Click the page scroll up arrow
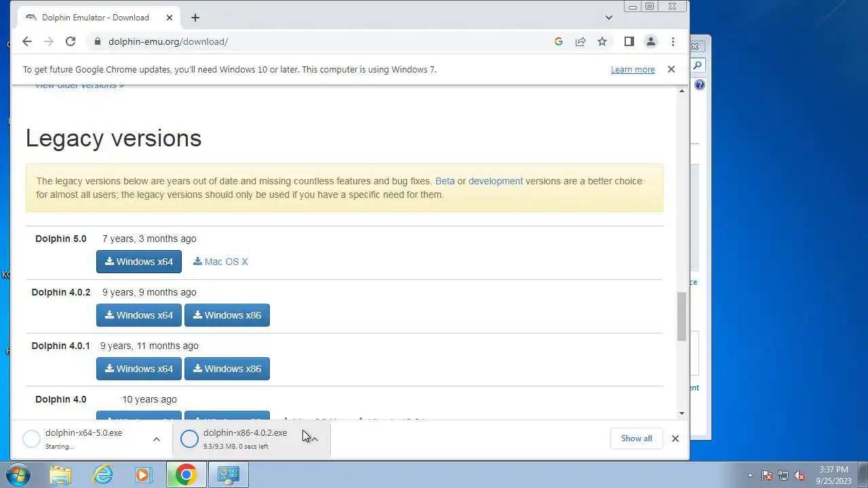Viewport: 868px width, 488px height. (x=682, y=91)
